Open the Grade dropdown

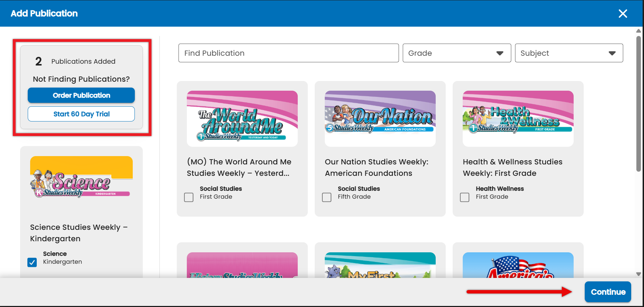coord(457,53)
